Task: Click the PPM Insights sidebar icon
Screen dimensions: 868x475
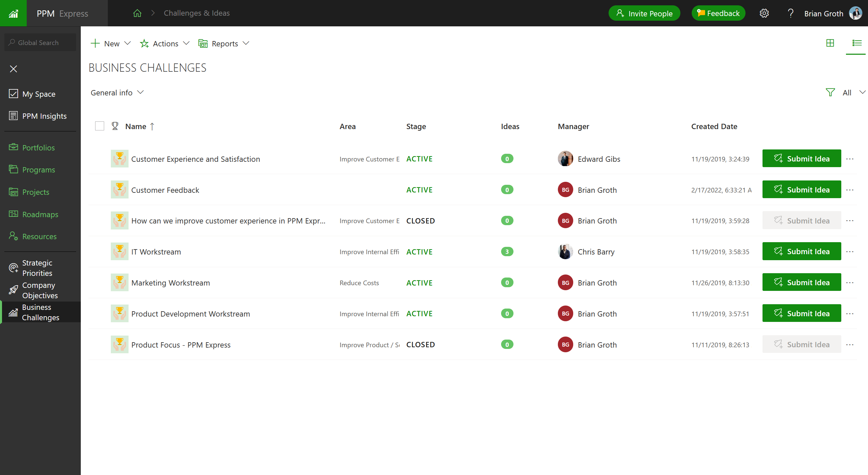Action: tap(13, 115)
